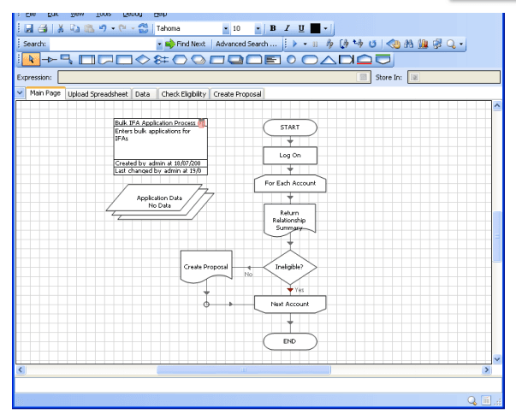Image resolution: width=516 pixels, height=420 pixels.
Task: Click the Advanced Search button
Action: click(246, 44)
